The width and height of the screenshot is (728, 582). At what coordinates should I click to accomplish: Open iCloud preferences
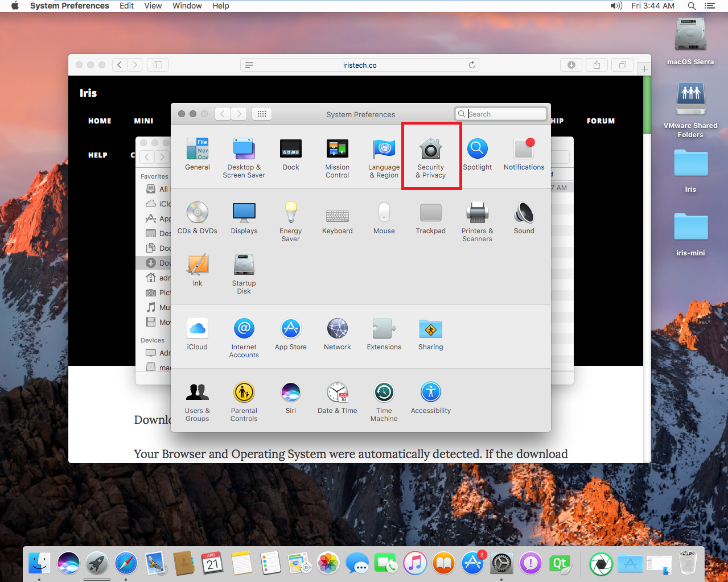point(198,334)
